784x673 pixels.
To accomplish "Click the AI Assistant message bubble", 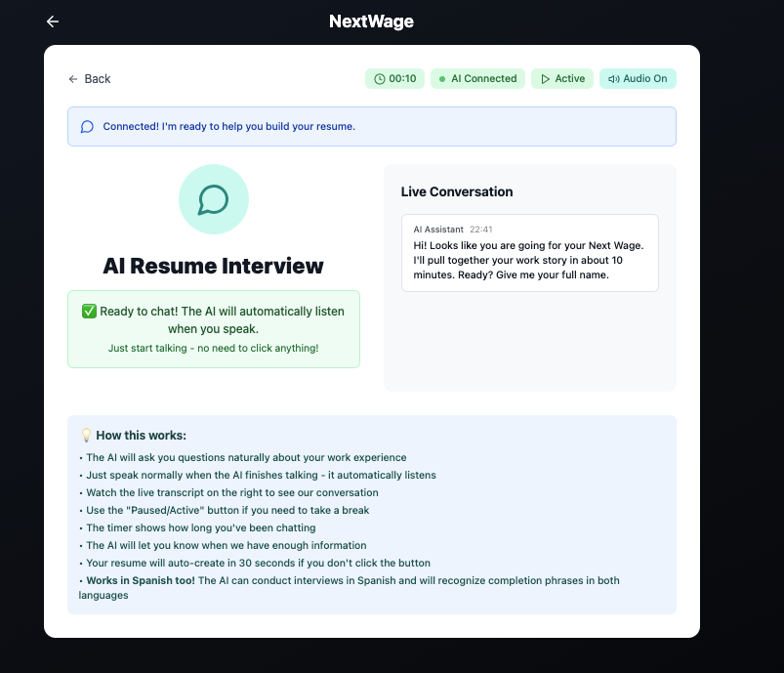I will click(530, 253).
